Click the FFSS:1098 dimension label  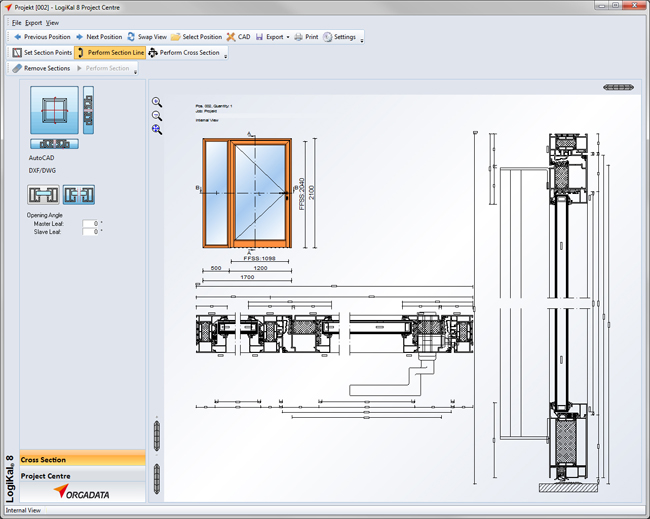click(260, 258)
